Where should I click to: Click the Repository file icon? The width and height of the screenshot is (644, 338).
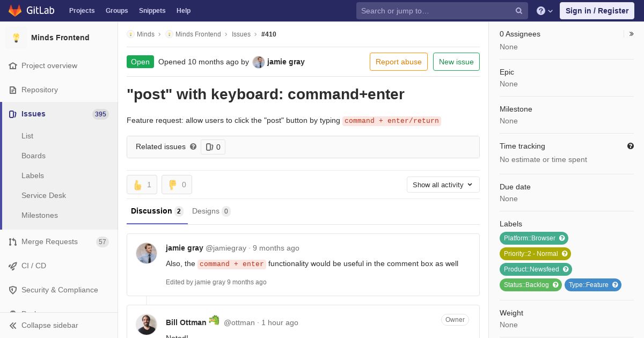click(13, 90)
